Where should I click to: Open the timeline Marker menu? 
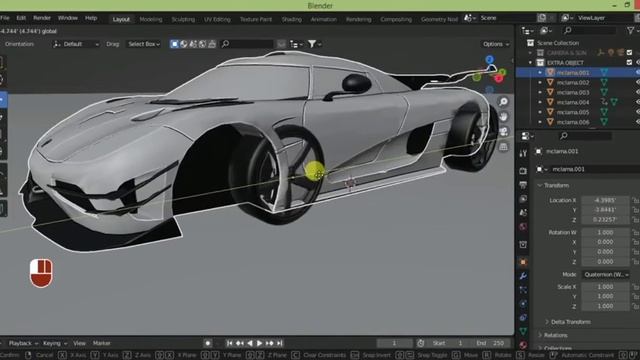point(102,343)
